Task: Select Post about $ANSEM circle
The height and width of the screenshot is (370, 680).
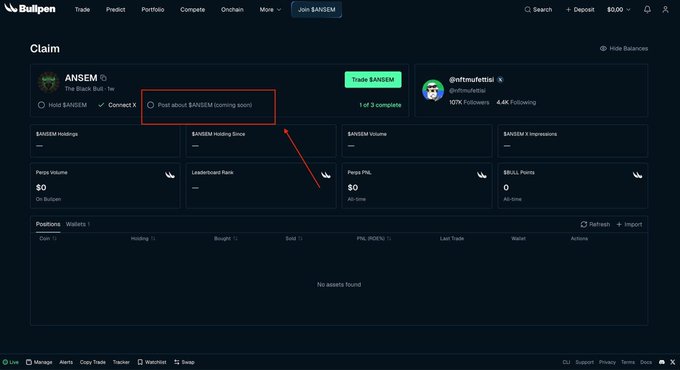Action: 150,105
